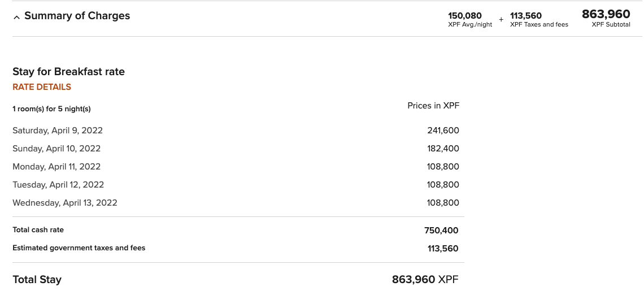644x304 pixels.
Task: Click the 113,560 XPF Taxes and fees header value
Action: point(526,16)
